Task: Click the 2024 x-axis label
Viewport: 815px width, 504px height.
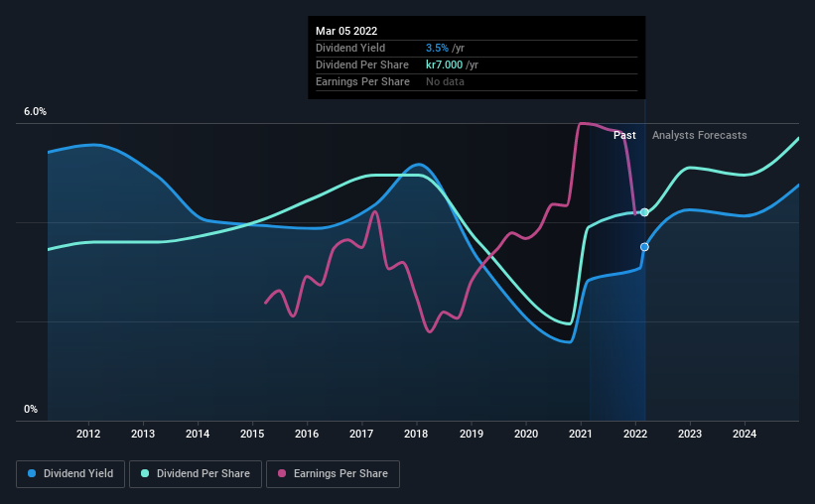Action: pyautogui.click(x=745, y=434)
